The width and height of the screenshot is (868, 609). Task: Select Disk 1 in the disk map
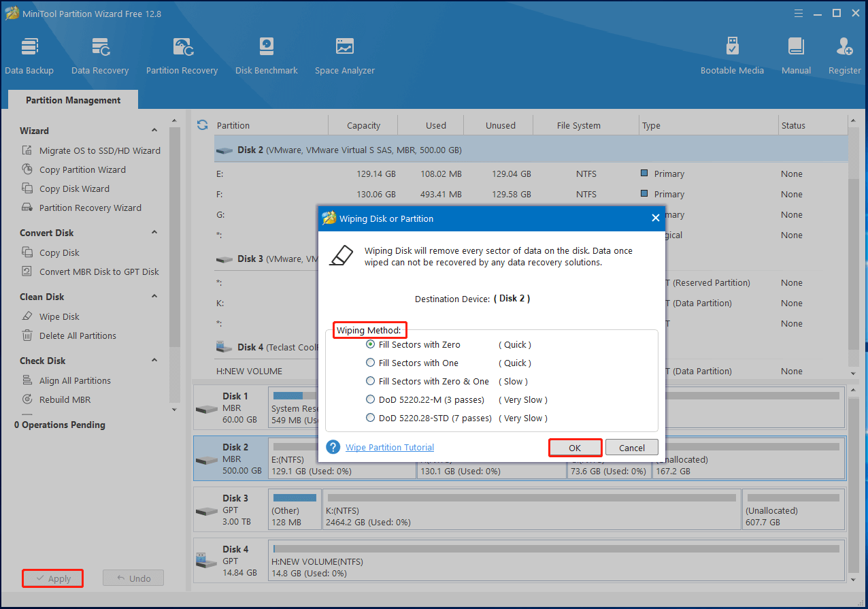pos(230,408)
